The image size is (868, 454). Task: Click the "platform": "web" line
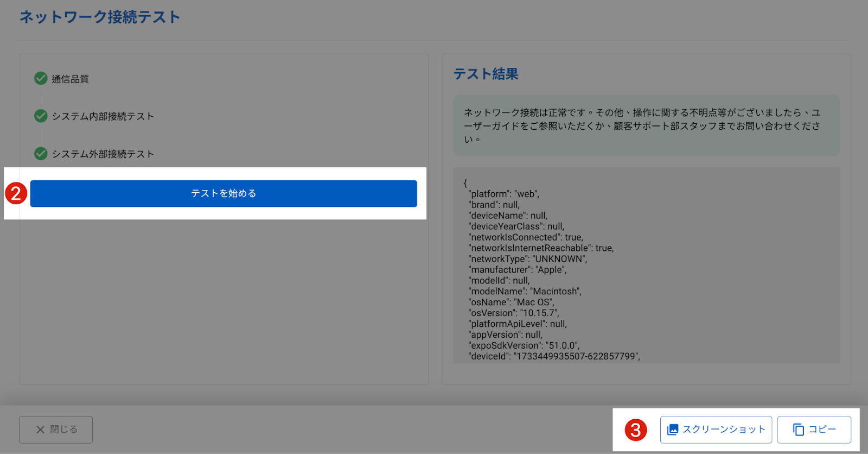pyautogui.click(x=504, y=194)
